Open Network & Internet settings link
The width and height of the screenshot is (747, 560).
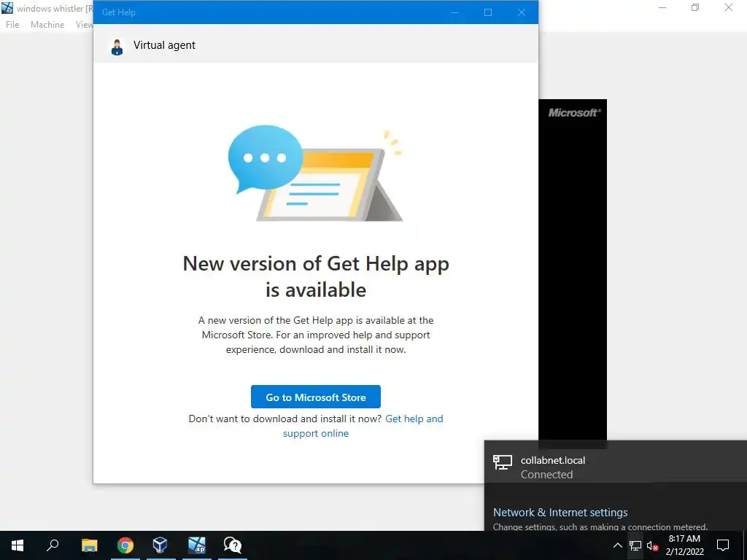(x=560, y=513)
